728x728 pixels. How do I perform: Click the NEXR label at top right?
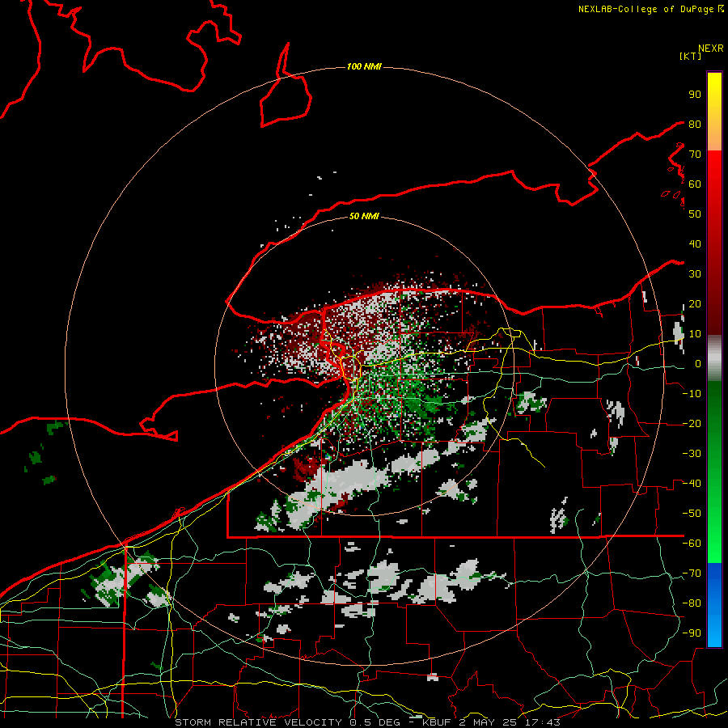[711, 49]
